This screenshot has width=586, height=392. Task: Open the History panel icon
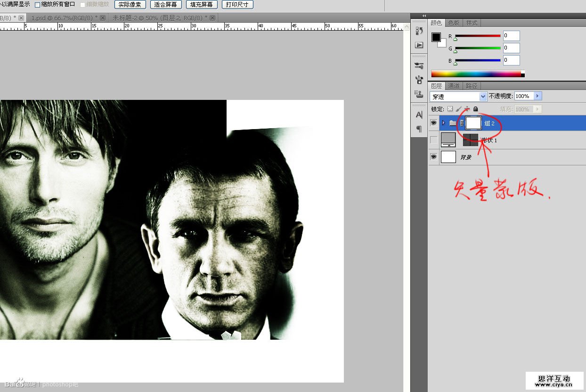click(x=419, y=31)
